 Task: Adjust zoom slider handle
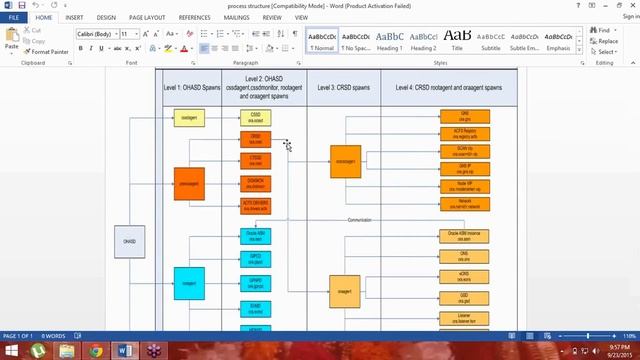point(588,336)
